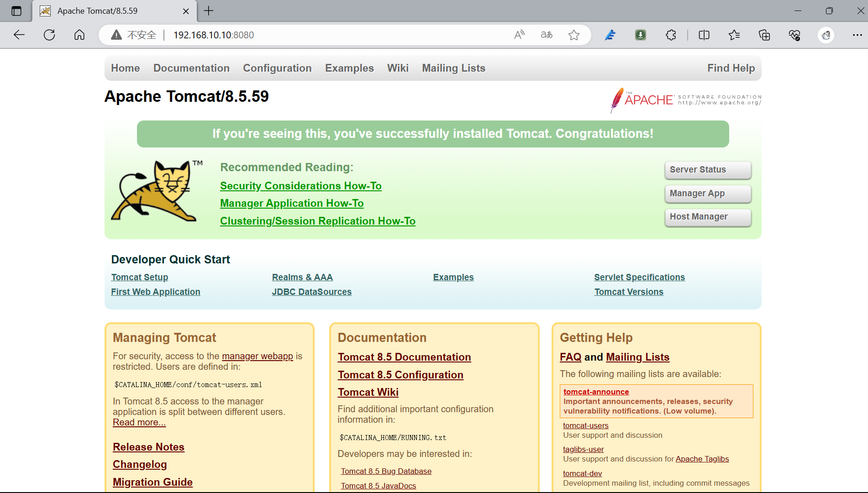Open Tomcat Wiki link
868x493 pixels.
[368, 392]
